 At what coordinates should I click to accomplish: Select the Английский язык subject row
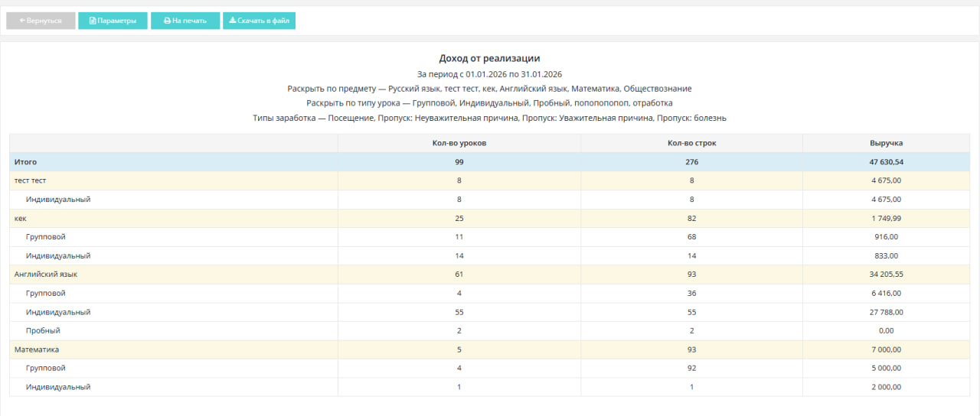(45, 274)
